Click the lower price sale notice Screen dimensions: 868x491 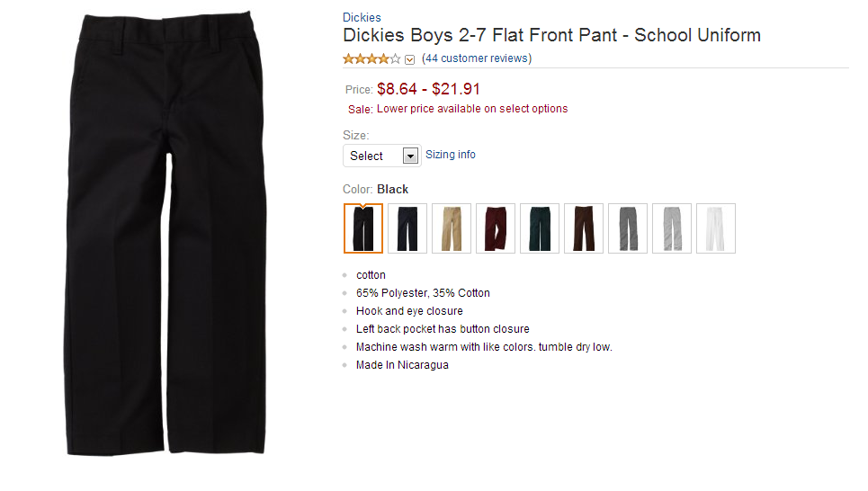(472, 109)
